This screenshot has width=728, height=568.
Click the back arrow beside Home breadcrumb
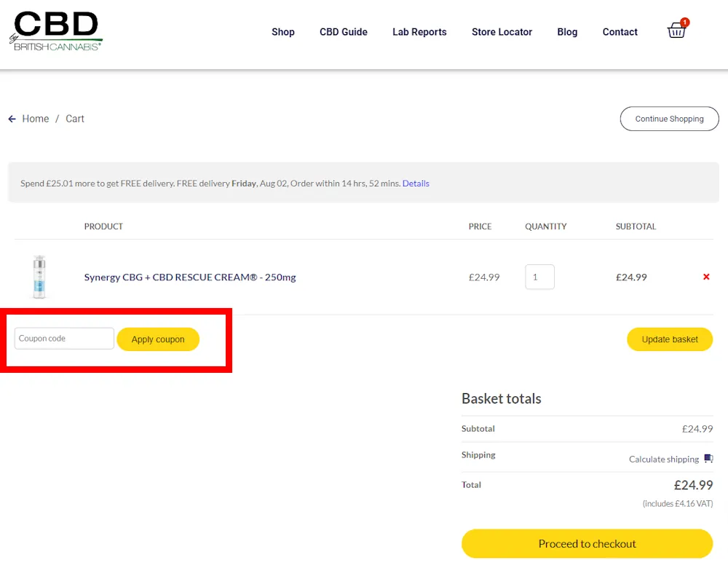(12, 119)
